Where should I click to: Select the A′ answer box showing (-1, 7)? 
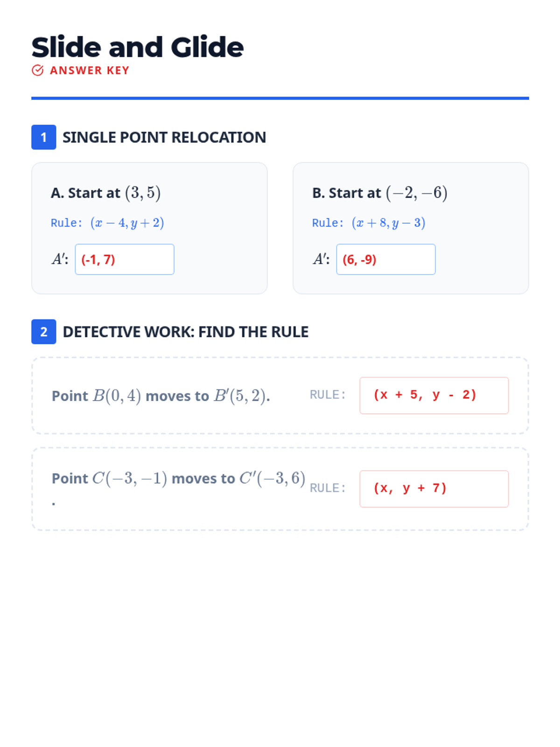point(125,260)
